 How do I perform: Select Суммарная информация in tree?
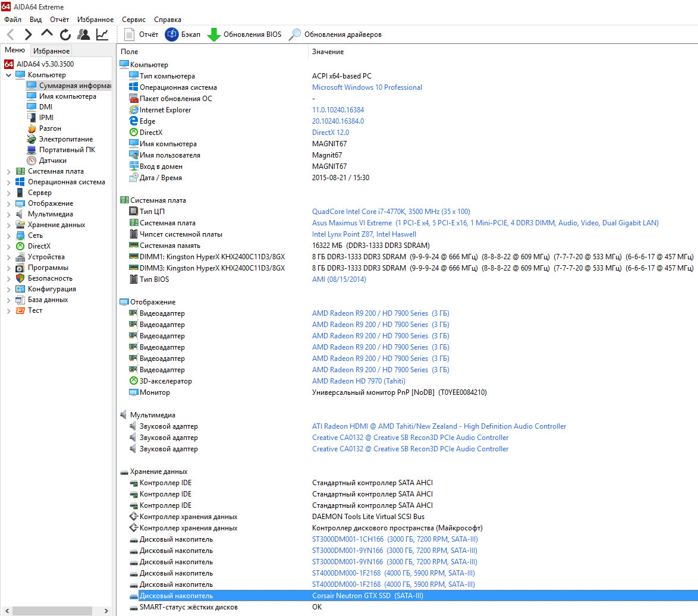pos(75,86)
